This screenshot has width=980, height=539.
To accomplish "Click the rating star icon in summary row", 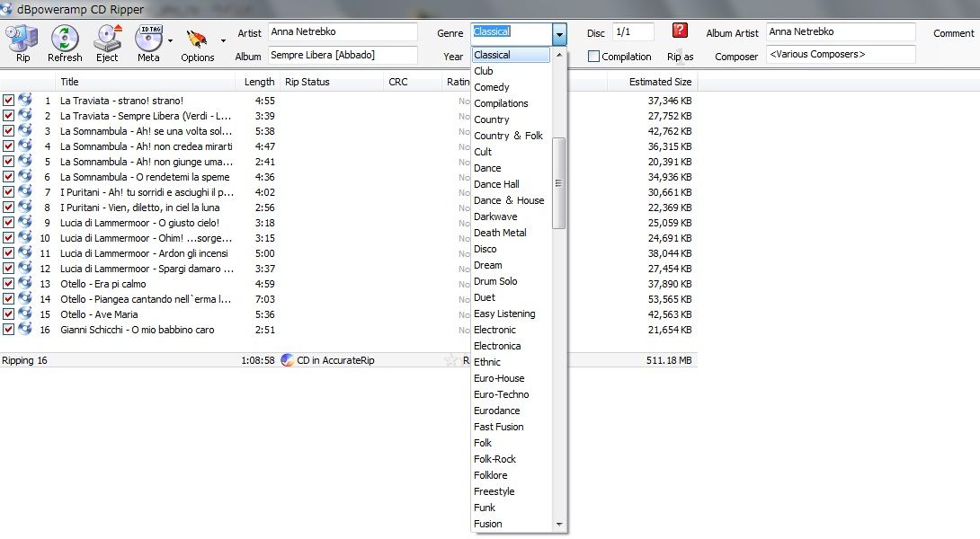I will 450,359.
